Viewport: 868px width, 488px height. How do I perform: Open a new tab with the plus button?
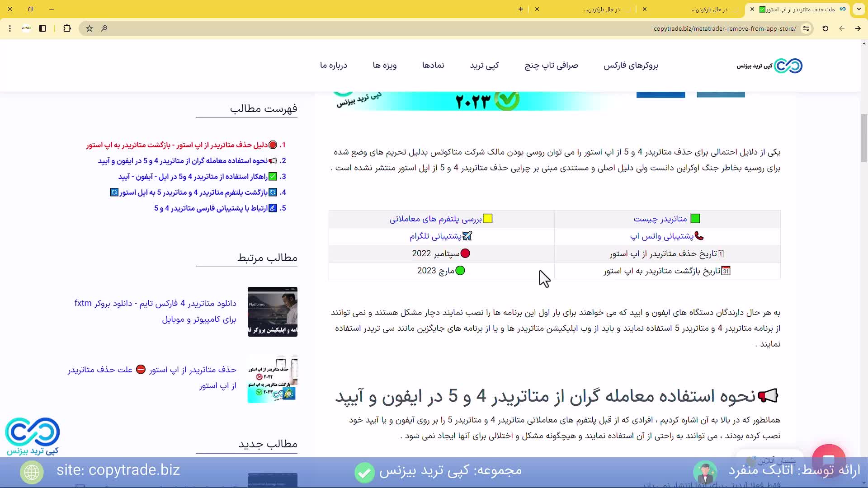tap(521, 9)
